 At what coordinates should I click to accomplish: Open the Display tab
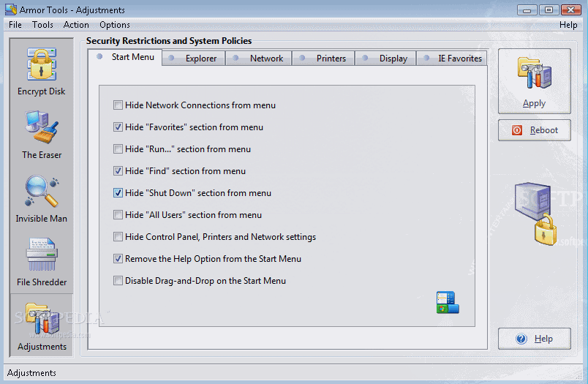coord(386,59)
